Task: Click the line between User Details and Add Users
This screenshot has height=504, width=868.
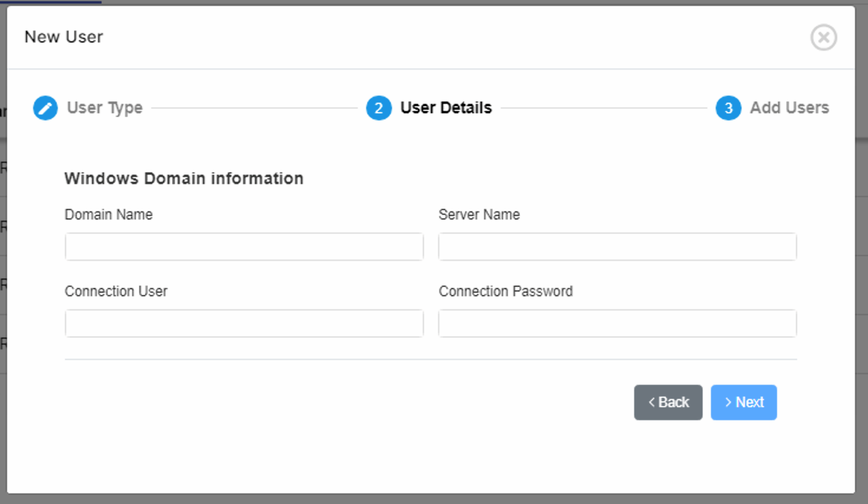Action: coord(603,108)
